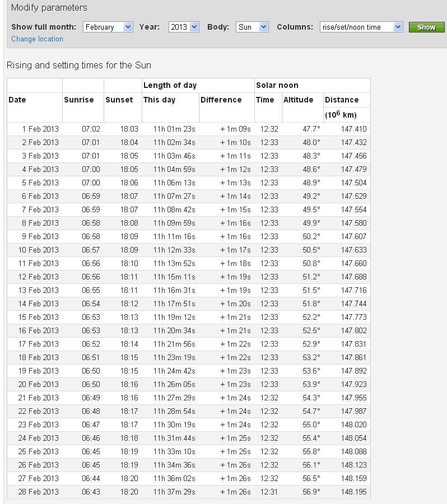Click the Difference column header
Viewport: 447px width, 504px height.
click(221, 100)
